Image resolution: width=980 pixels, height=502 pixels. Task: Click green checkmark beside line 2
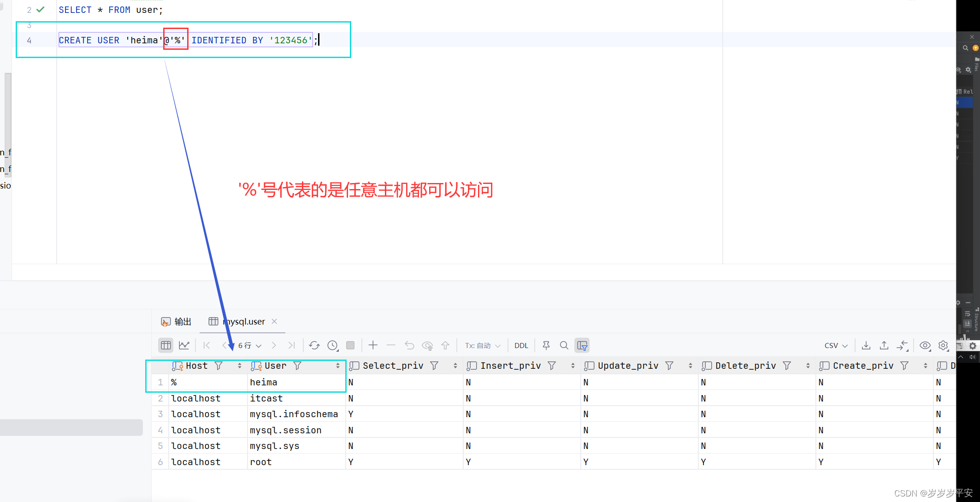41,9
